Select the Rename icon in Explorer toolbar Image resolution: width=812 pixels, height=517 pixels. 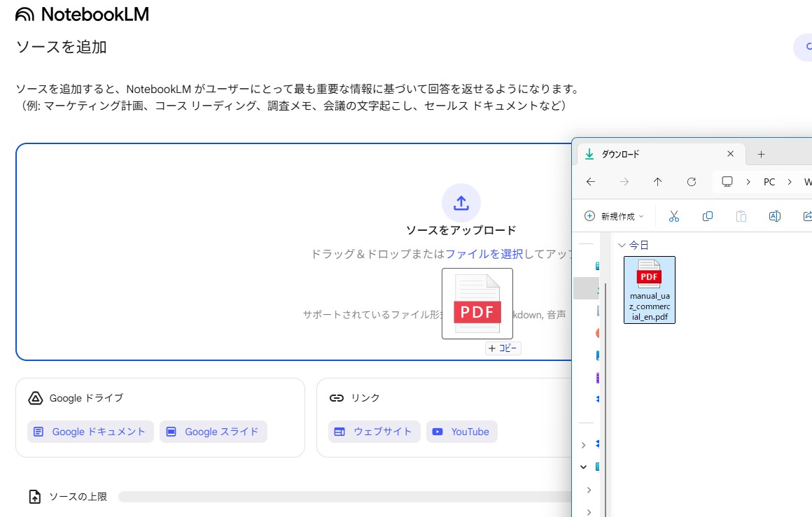pos(774,215)
